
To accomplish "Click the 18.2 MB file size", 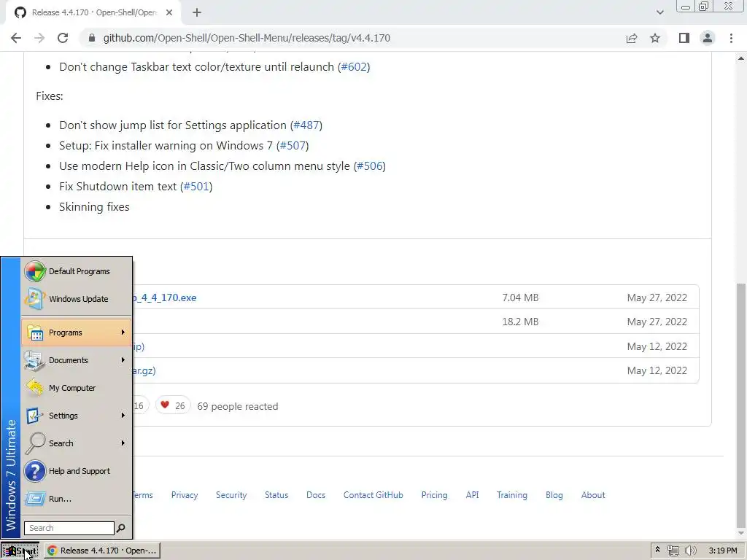I will (520, 322).
